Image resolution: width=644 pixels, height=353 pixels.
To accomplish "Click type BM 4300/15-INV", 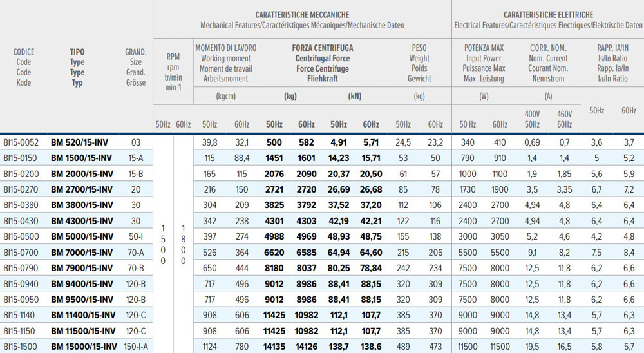I will point(82,221).
